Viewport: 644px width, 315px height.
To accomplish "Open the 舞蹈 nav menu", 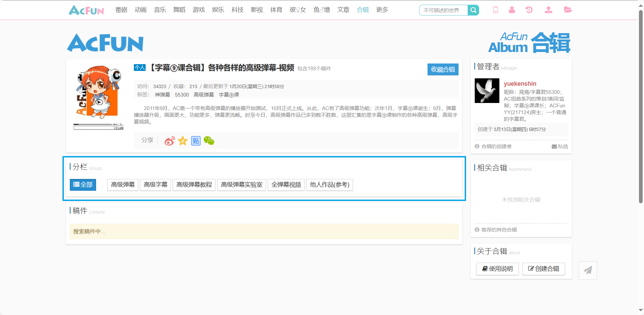I will 179,10.
